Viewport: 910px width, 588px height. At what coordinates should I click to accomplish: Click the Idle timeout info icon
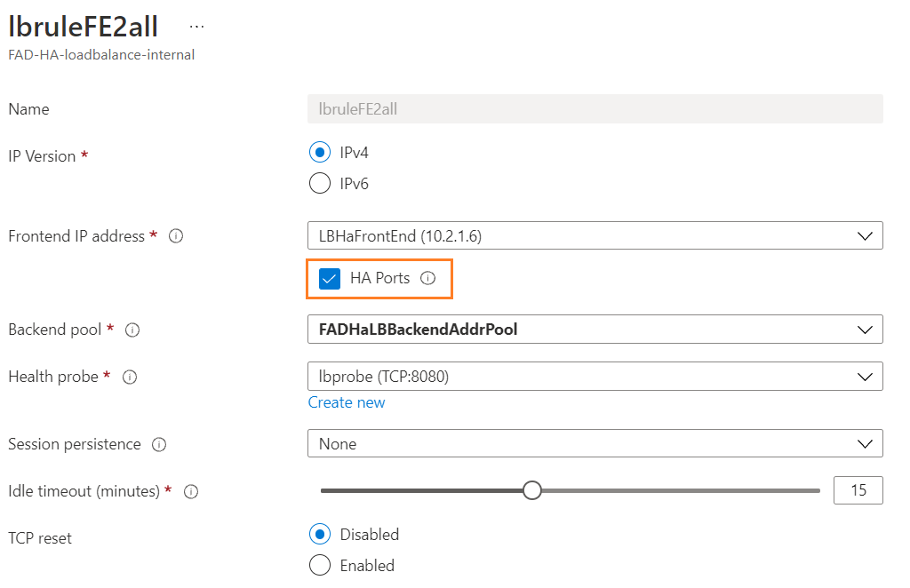coord(190,490)
